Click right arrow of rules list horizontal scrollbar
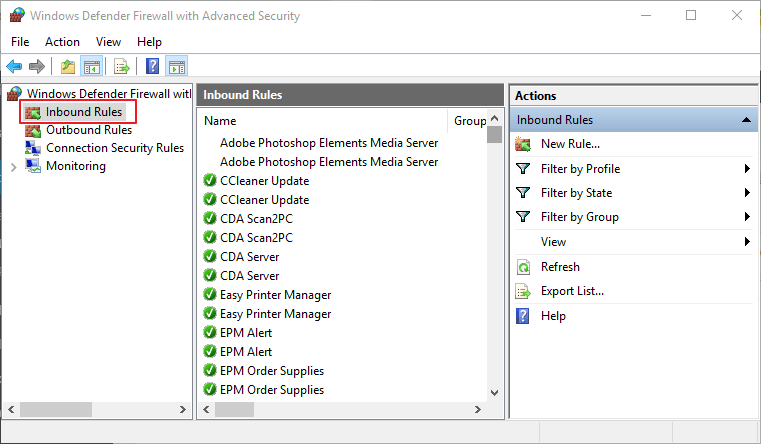 pyautogui.click(x=478, y=410)
